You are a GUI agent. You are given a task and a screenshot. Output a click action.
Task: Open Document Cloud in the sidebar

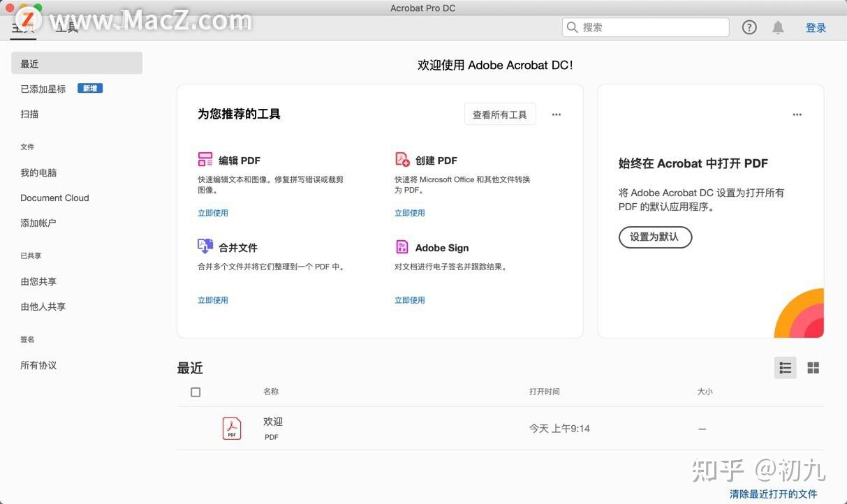(x=54, y=198)
